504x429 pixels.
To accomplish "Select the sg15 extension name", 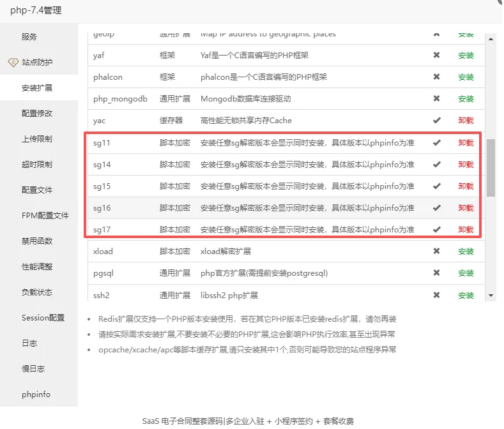I will (x=102, y=186).
